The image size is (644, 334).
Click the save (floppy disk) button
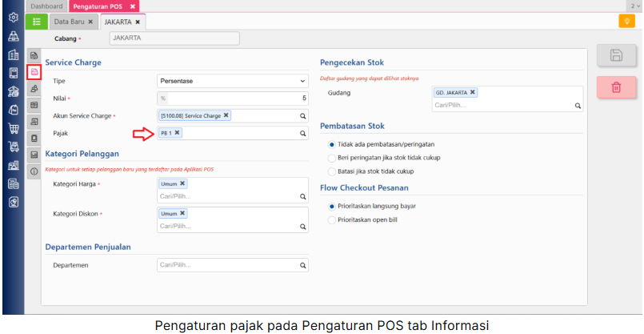pyautogui.click(x=616, y=55)
